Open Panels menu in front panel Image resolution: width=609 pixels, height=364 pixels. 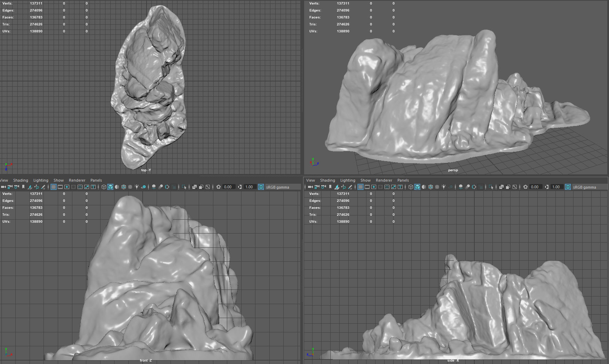point(96,180)
